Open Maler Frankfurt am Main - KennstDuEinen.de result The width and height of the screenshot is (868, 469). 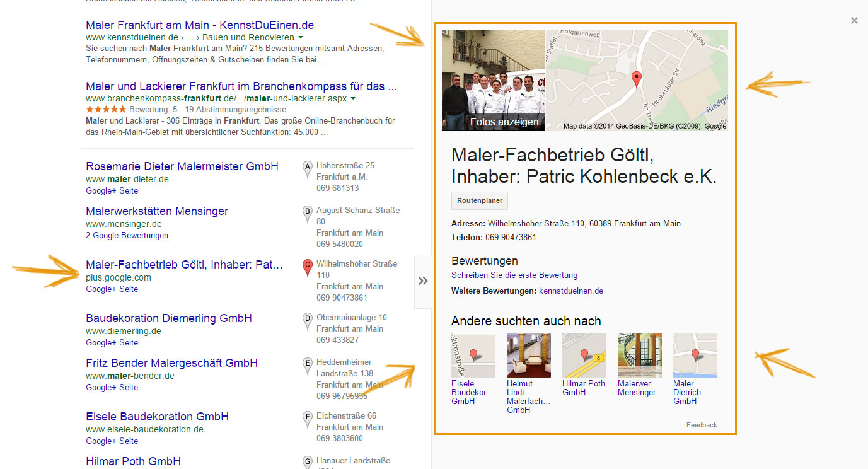click(200, 25)
